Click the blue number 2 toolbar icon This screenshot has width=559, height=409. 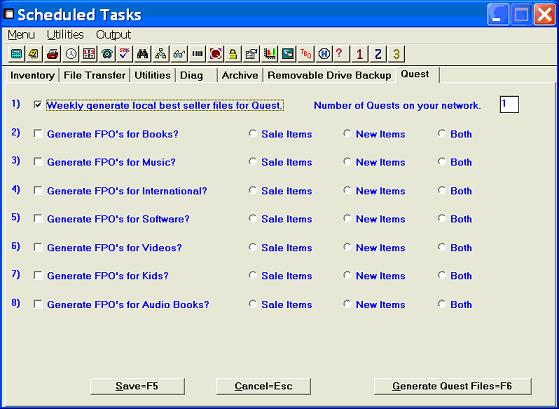378,54
